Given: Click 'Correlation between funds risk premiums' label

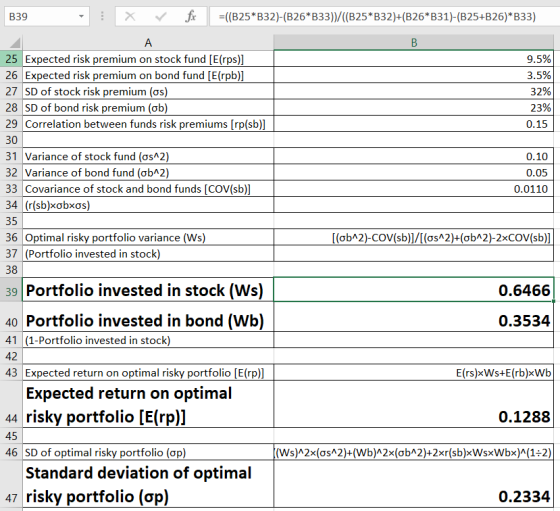Looking at the screenshot, I should (x=145, y=124).
